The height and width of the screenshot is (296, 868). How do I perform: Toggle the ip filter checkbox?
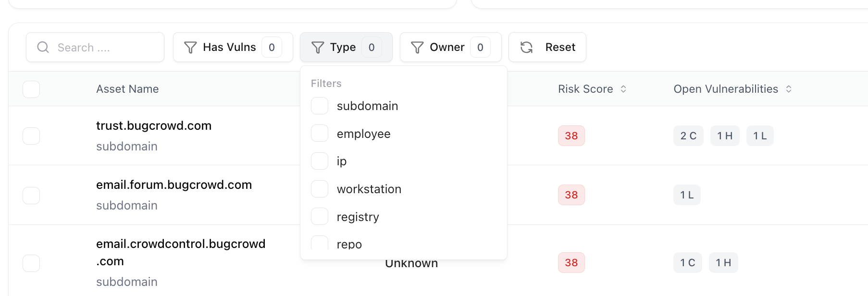coord(320,161)
